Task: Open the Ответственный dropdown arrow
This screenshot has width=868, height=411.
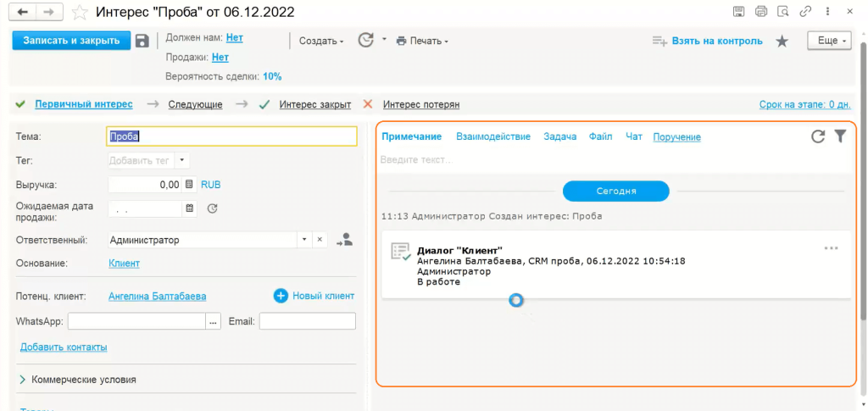Action: 304,240
